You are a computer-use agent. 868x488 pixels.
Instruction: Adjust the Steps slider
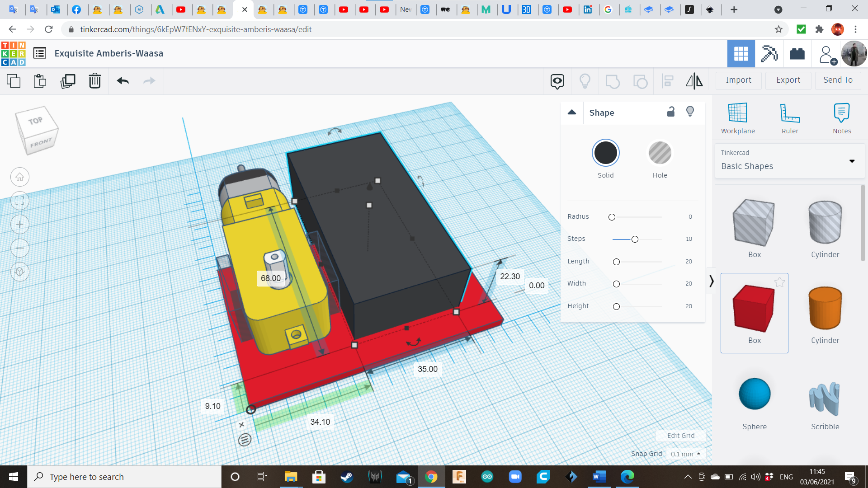pos(635,239)
